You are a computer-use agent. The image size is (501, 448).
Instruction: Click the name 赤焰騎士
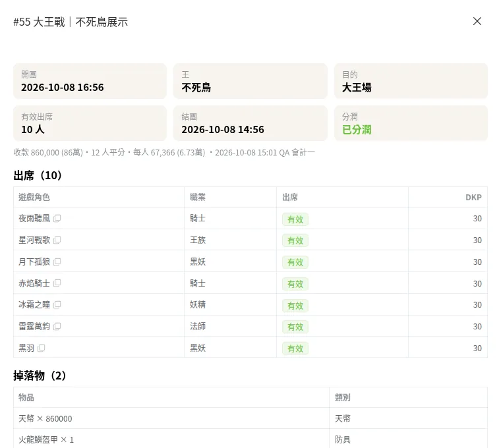point(34,283)
